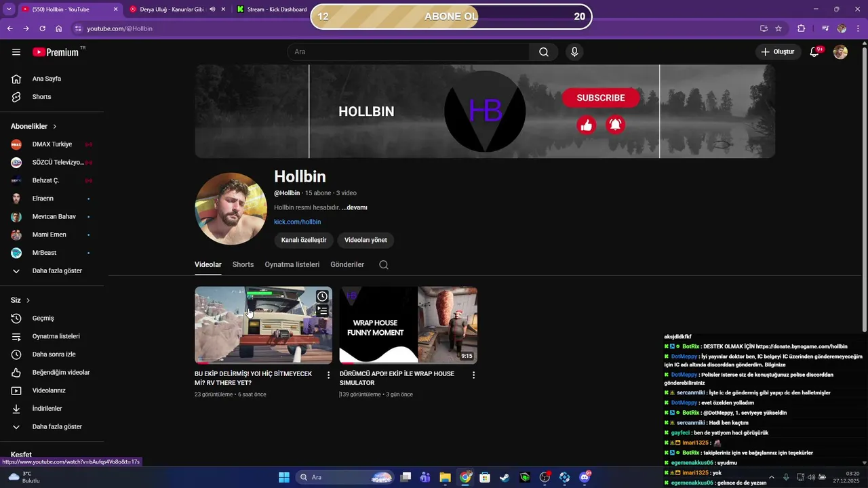Switch to Stream - Kick Dashboard tab
This screenshot has height=488, width=868.
pyautogui.click(x=277, y=9)
